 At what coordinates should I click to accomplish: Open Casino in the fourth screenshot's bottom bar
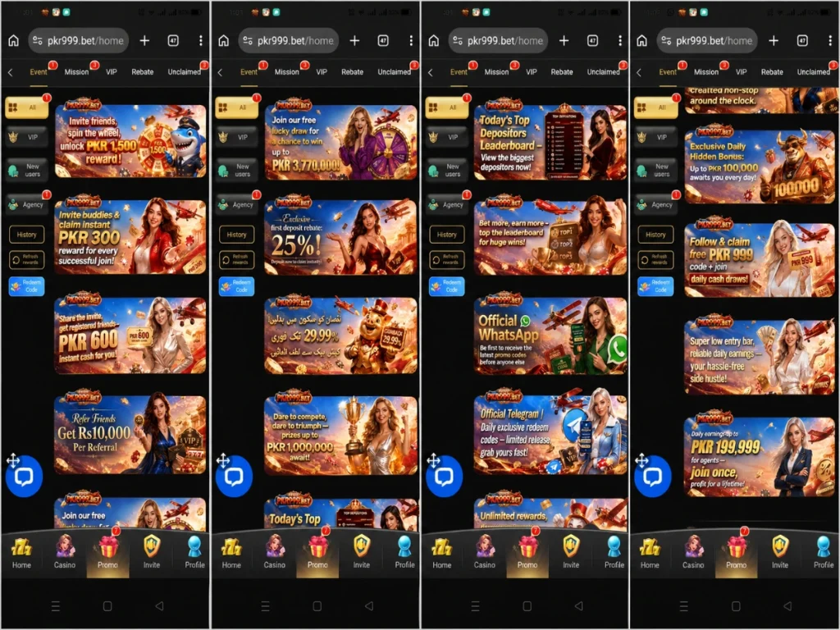click(692, 553)
